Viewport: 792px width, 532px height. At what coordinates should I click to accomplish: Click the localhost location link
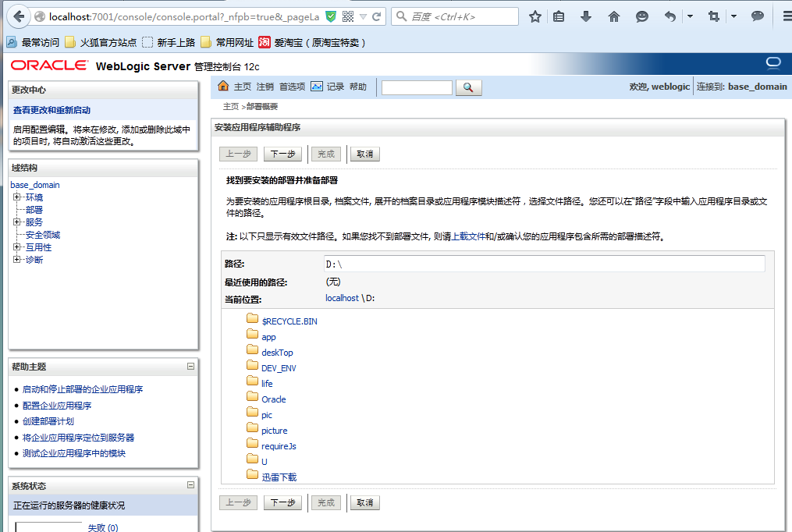[342, 298]
